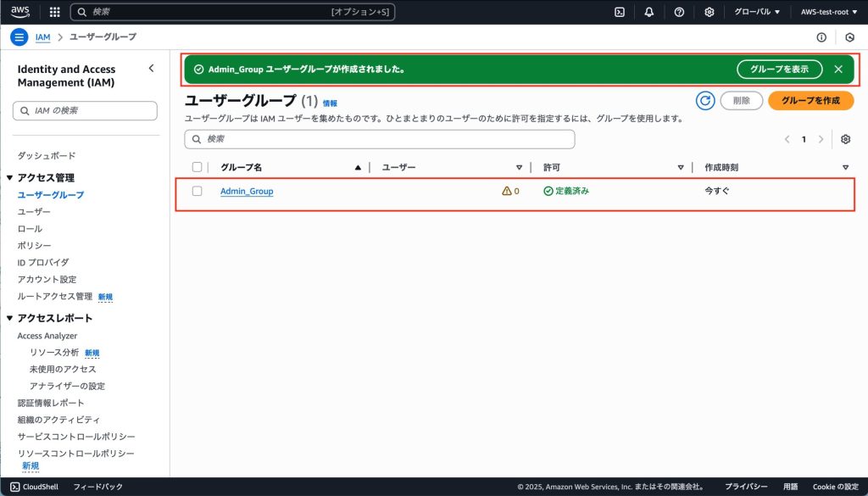Select all groups with header checkbox
This screenshot has width=868, height=496.
197,167
